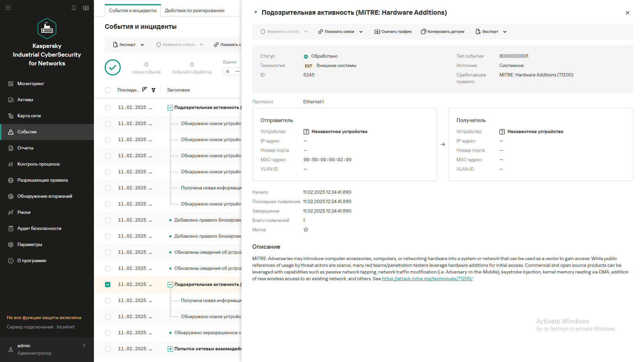
Task: Select the sender MAC address 00:50:00:00:02:00
Action: tap(327, 160)
